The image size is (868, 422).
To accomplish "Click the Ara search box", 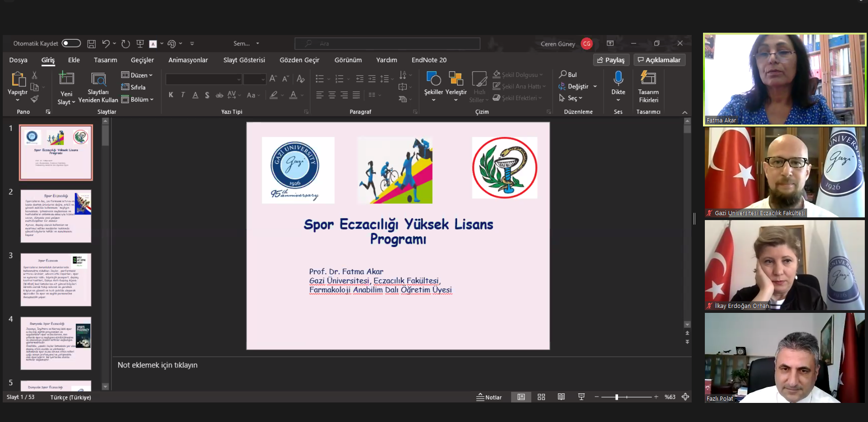I will click(387, 44).
